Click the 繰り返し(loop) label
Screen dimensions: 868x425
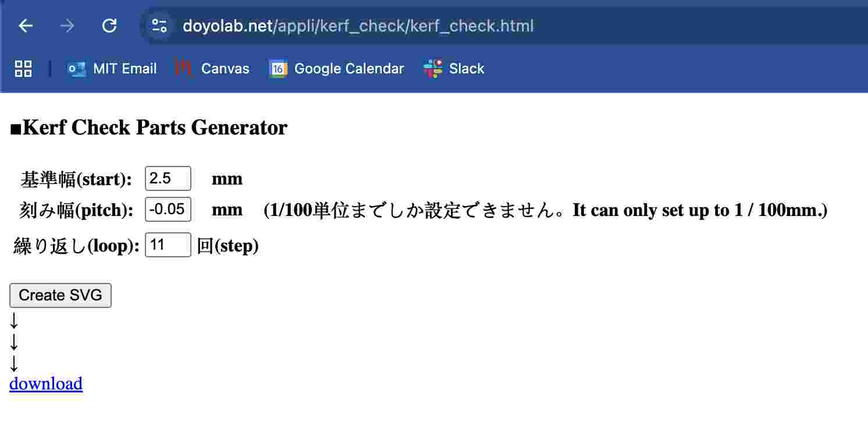pos(76,246)
